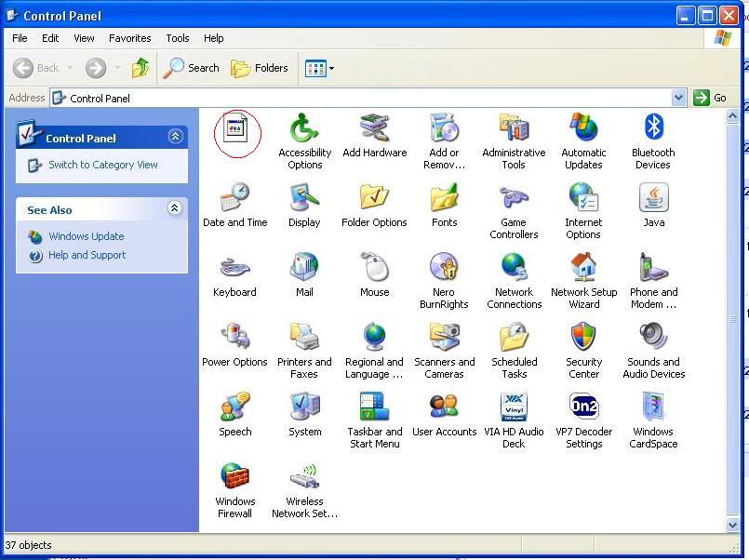Open the red-circled unlabeled applet icon
The image size is (749, 560).
(x=236, y=130)
